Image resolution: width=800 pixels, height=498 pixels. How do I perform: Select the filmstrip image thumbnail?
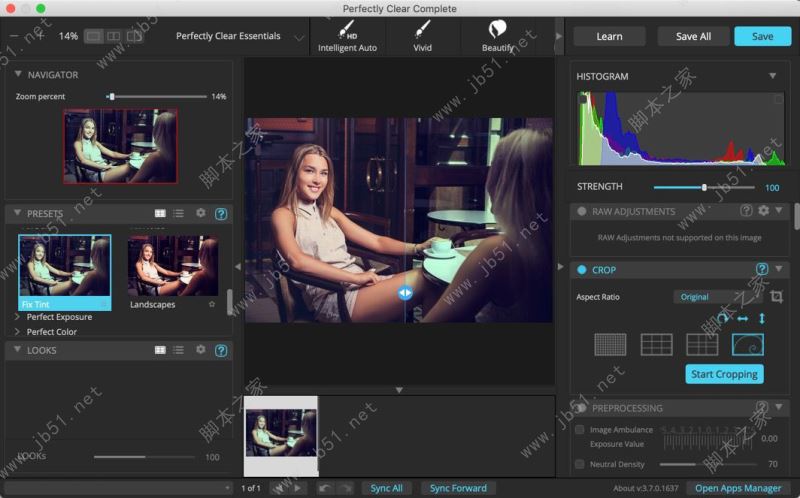pyautogui.click(x=281, y=435)
